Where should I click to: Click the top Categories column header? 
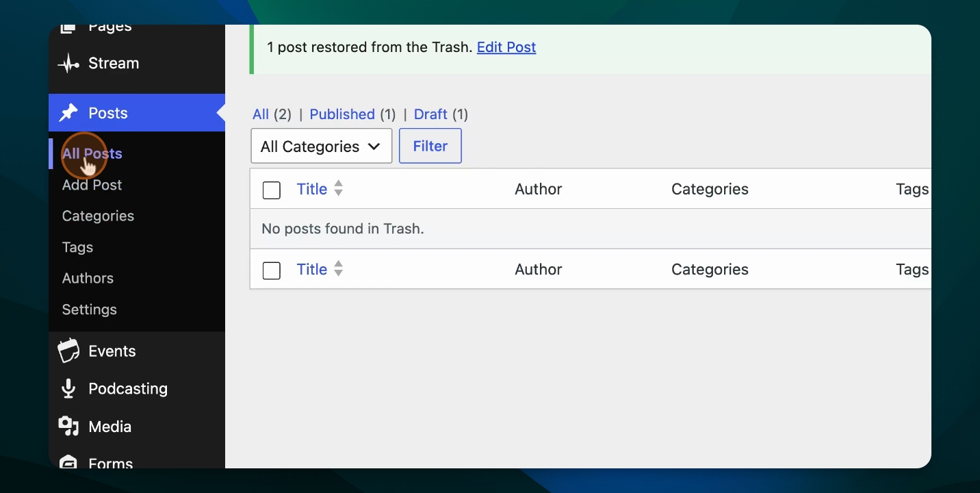[x=710, y=189]
